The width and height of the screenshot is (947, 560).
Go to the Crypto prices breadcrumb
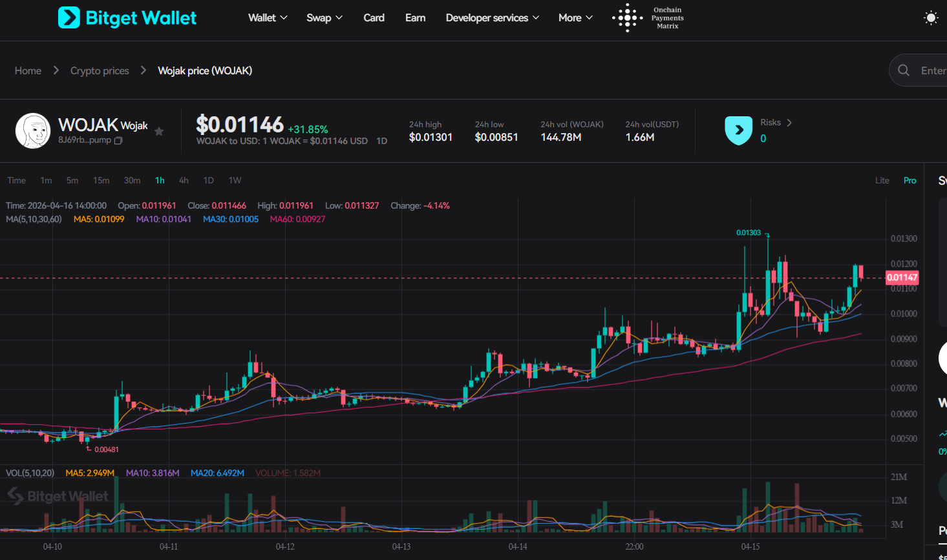click(100, 70)
